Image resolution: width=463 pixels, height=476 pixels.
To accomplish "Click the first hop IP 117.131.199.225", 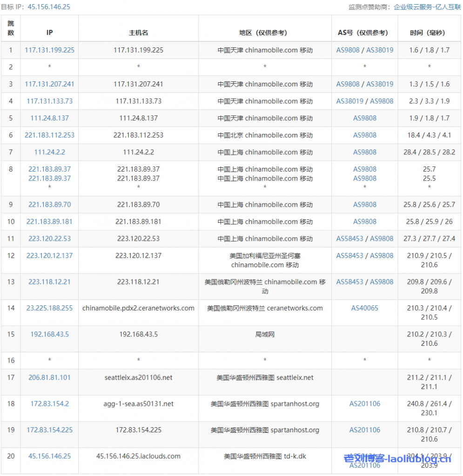I will pos(49,50).
